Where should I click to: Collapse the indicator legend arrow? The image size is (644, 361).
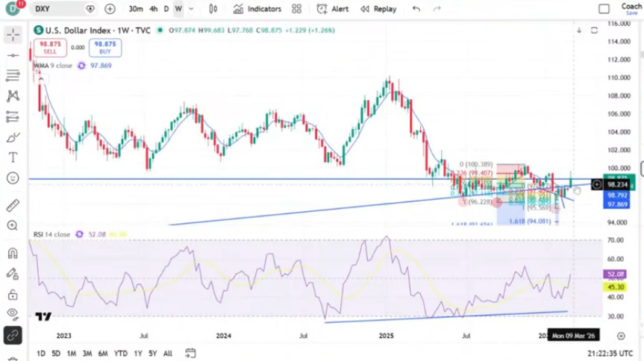tap(41, 79)
